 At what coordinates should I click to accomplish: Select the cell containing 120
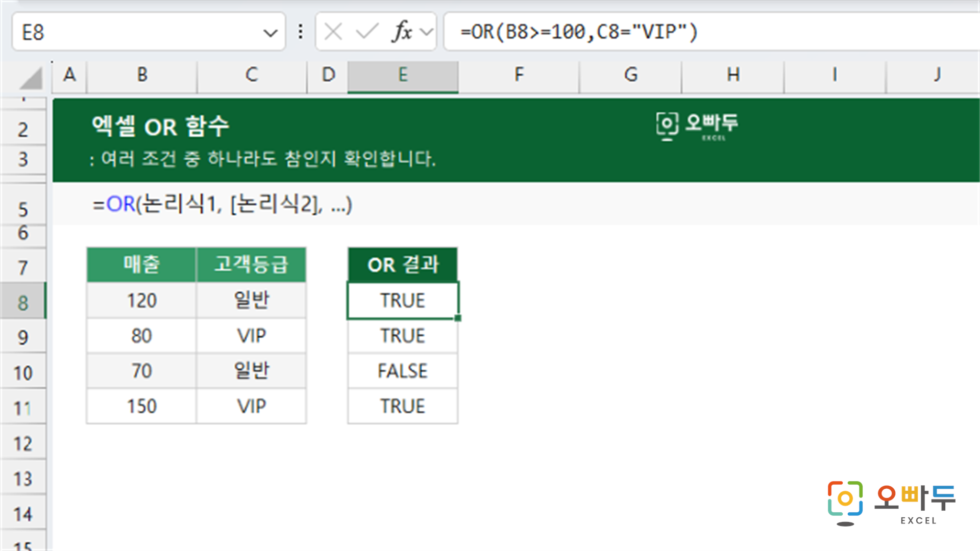point(141,300)
